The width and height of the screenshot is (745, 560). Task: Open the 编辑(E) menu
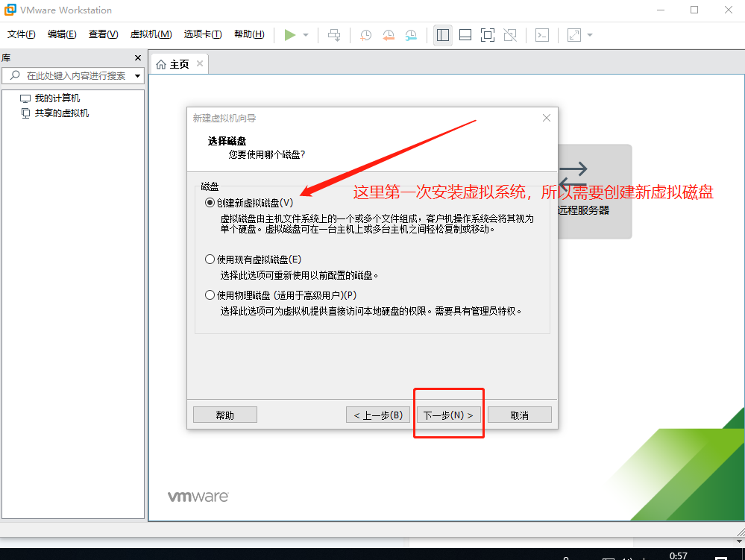[62, 34]
